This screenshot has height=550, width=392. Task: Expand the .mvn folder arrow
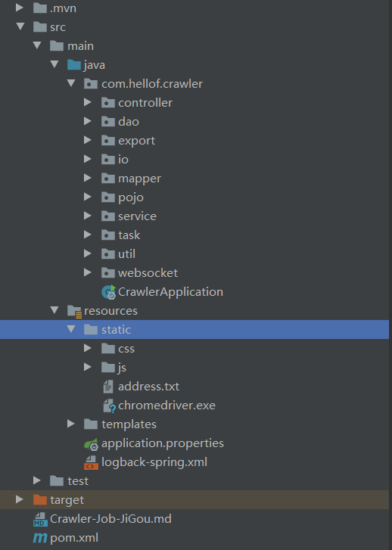pyautogui.click(x=20, y=8)
